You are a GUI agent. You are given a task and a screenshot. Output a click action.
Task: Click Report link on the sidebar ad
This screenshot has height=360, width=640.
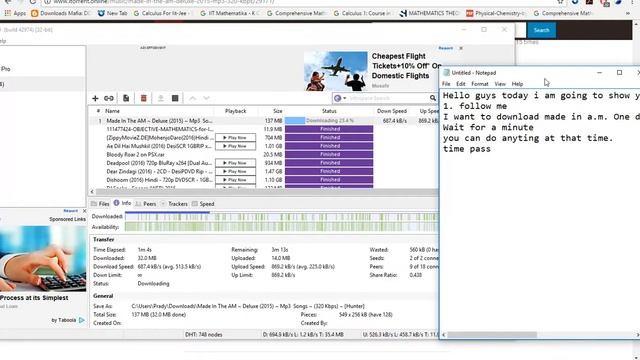click(x=71, y=211)
